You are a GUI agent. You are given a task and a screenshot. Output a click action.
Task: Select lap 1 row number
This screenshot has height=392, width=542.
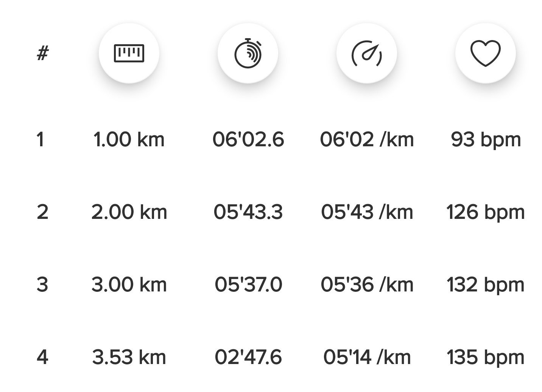point(40,139)
